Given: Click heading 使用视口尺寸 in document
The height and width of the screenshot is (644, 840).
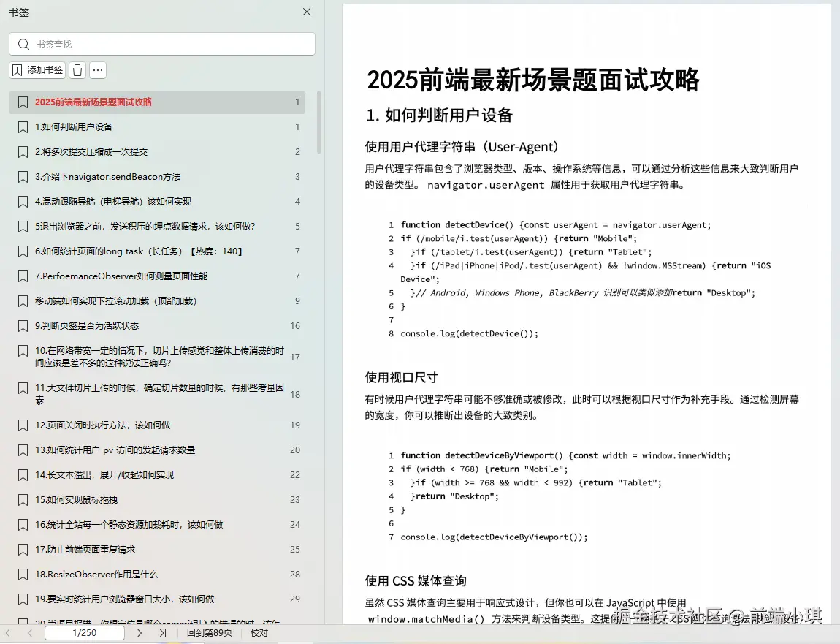Looking at the screenshot, I should tap(401, 377).
